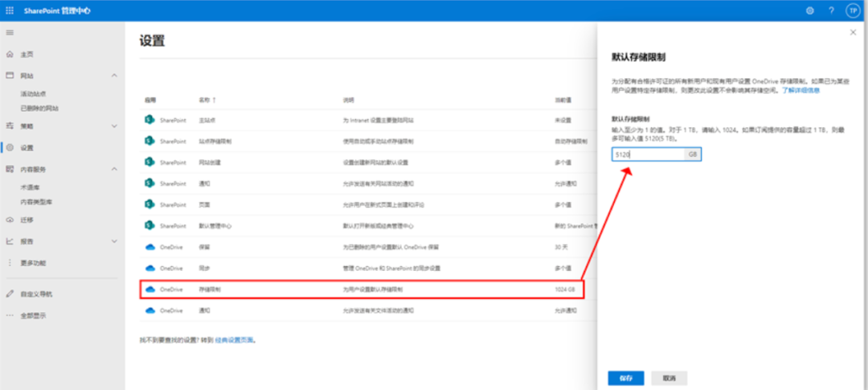Click the 未设置 current value
Screen dimensions: 868x390
563,120
